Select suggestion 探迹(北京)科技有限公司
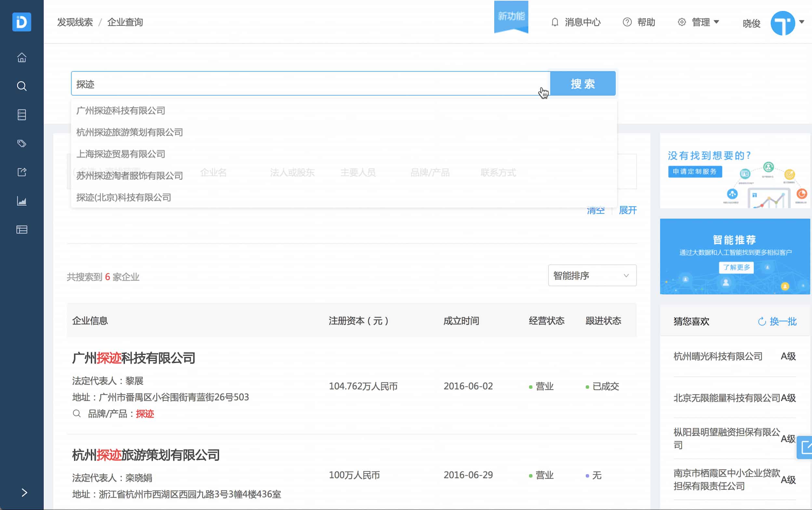Screen dimensions: 812x510 point(123,197)
